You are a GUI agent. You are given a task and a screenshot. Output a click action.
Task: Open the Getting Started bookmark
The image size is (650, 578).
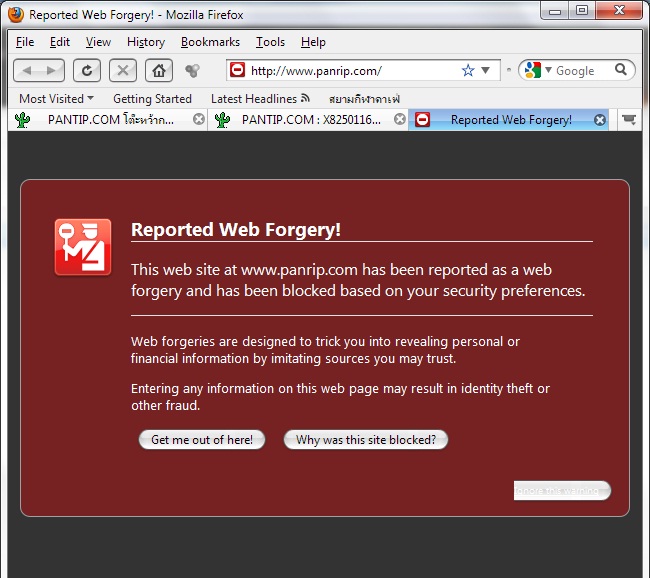coord(152,99)
